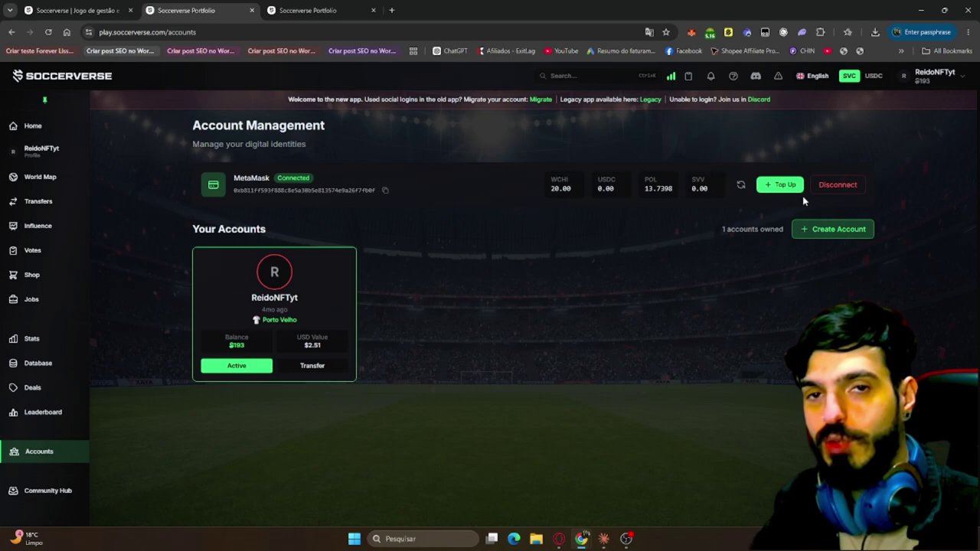
Task: Open Discord icon in header
Action: 756,76
